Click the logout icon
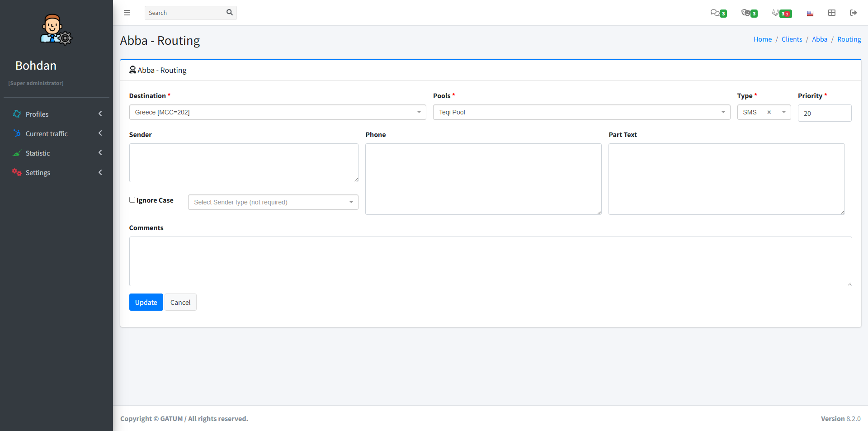 tap(853, 13)
